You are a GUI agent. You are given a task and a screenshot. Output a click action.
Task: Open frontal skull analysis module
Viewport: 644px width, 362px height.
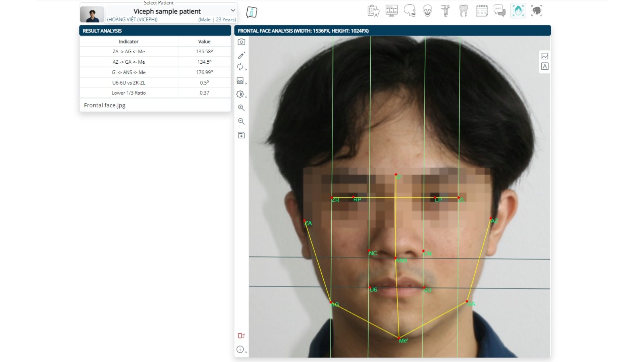pos(427,11)
